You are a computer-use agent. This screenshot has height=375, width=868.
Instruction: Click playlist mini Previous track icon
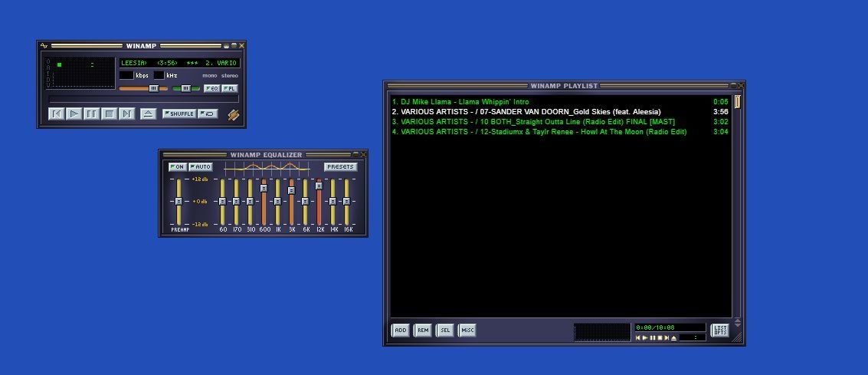638,338
